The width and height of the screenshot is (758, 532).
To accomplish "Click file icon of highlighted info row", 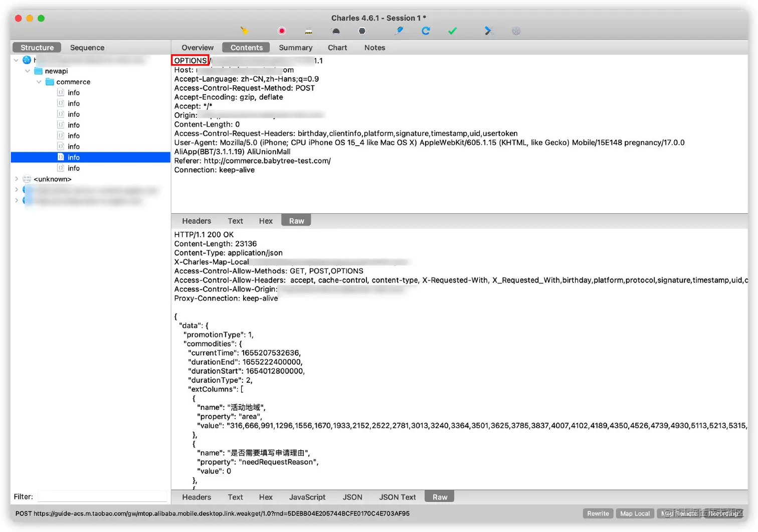I will pyautogui.click(x=61, y=157).
